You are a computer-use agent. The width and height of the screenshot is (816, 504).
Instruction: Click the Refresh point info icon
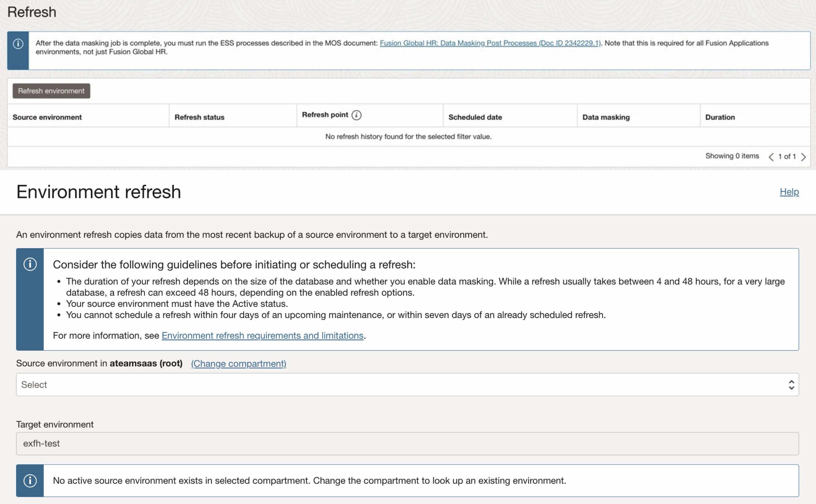[356, 115]
